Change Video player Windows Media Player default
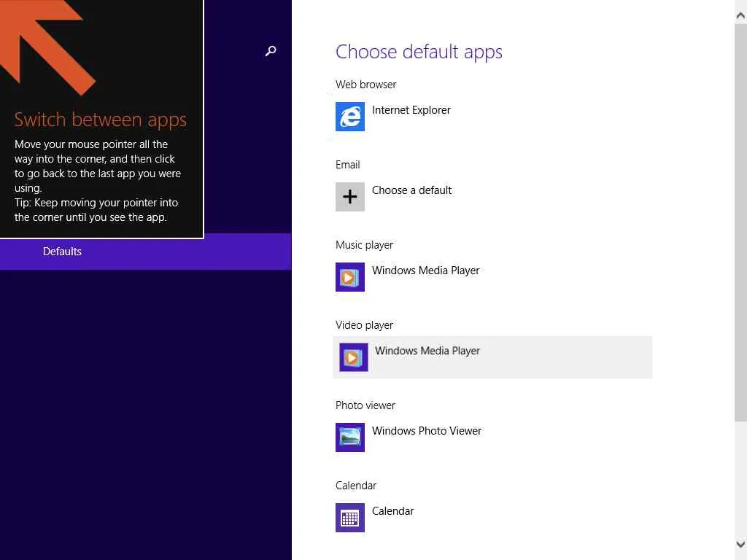The height and width of the screenshot is (560, 747). (x=492, y=357)
